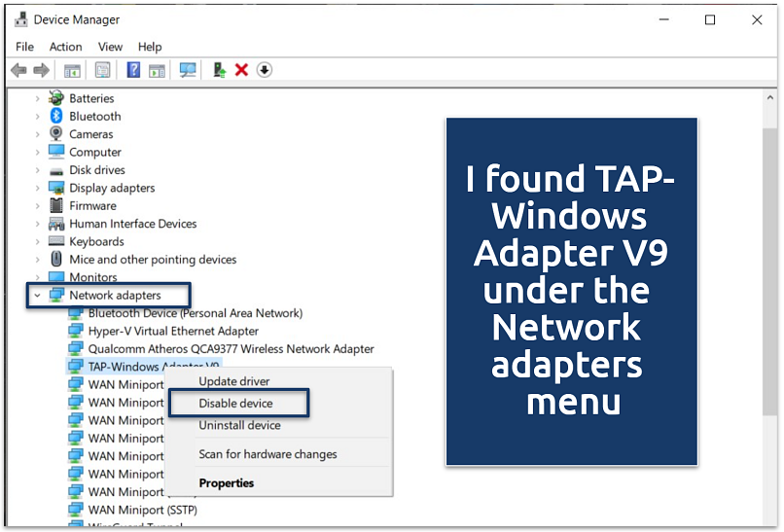Click the Update driver green arrow icon

click(220, 70)
